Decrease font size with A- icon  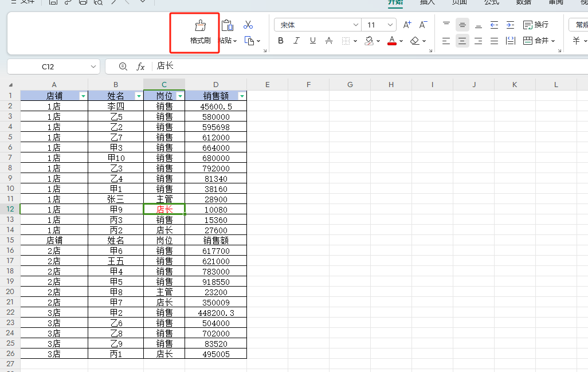click(x=424, y=25)
